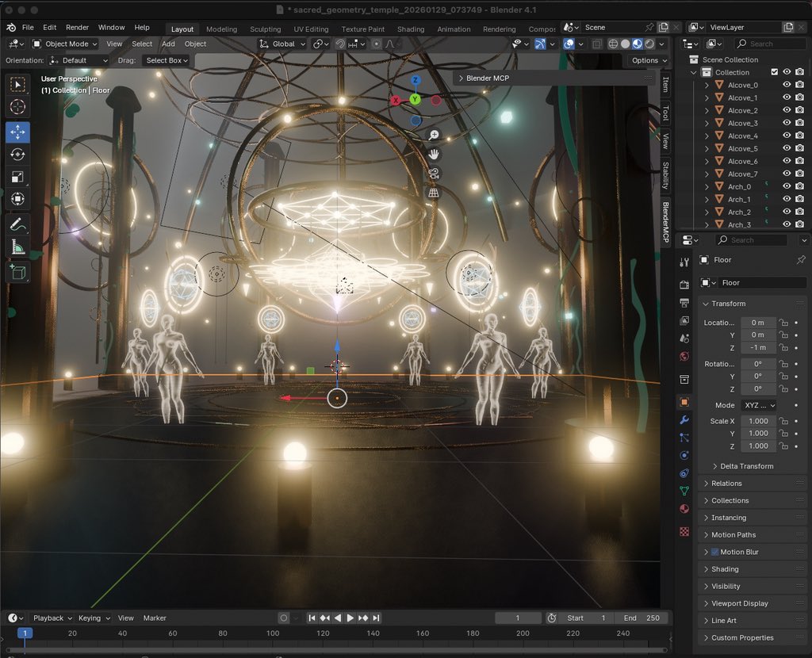Switch to the Shading workspace tab
The image size is (812, 658).
click(411, 29)
